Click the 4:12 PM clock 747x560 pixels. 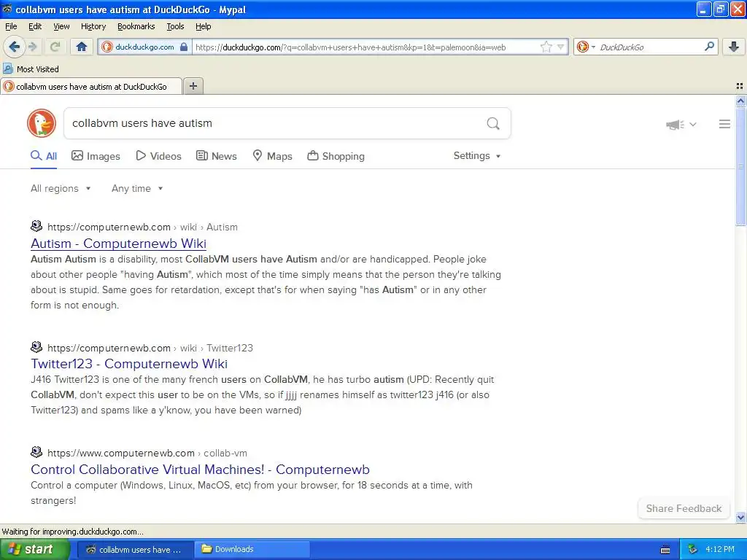[720, 550]
